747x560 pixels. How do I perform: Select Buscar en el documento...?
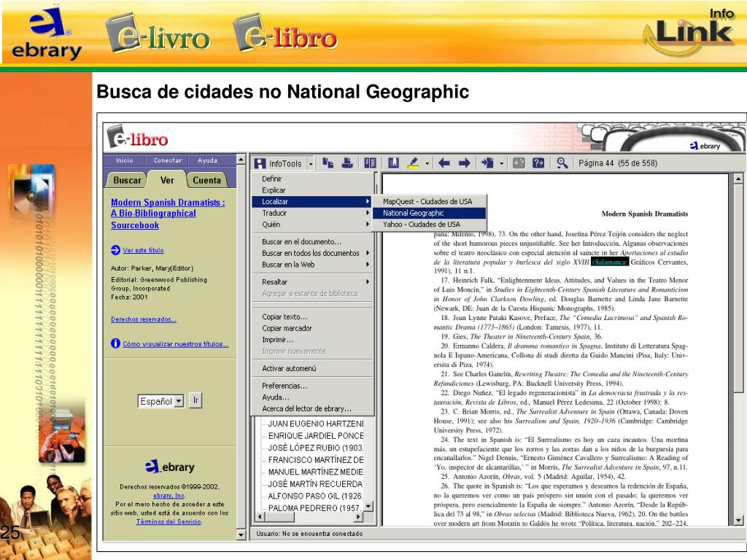click(312, 241)
